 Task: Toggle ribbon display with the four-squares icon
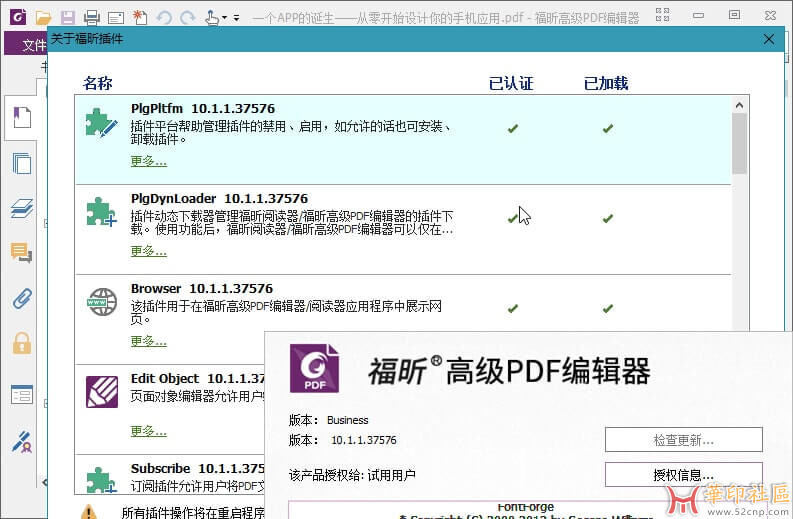(662, 15)
